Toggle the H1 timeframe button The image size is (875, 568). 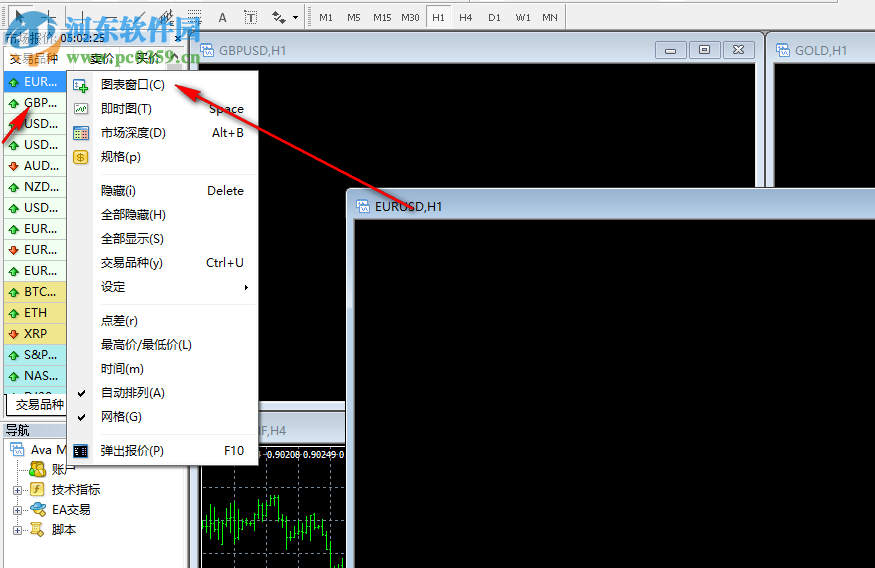point(439,17)
